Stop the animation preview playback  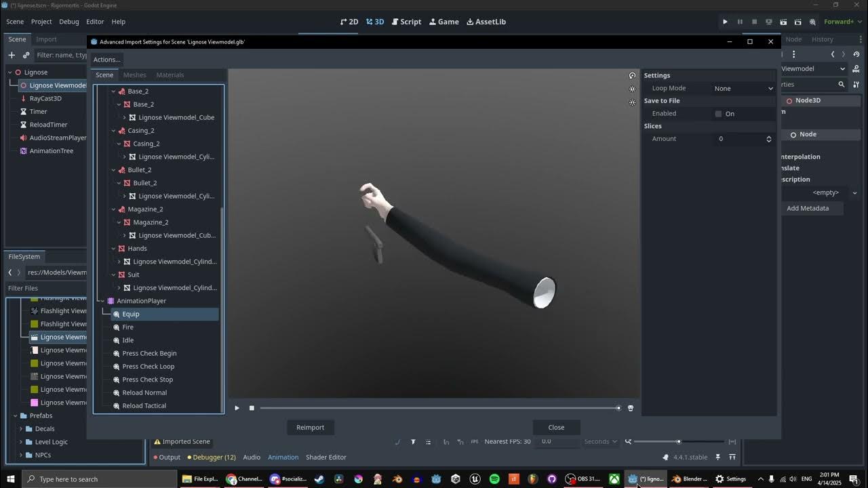252,408
